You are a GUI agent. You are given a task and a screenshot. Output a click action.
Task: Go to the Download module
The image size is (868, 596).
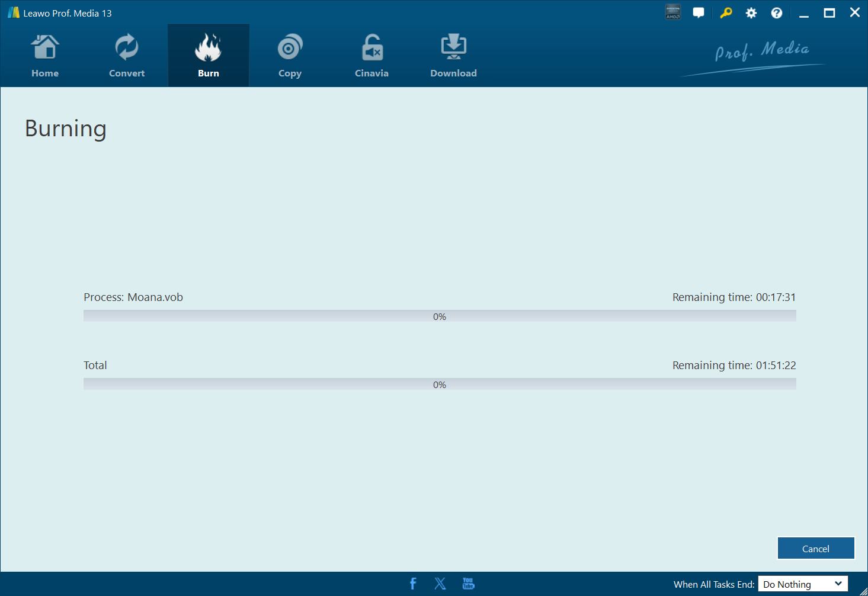[x=453, y=56]
